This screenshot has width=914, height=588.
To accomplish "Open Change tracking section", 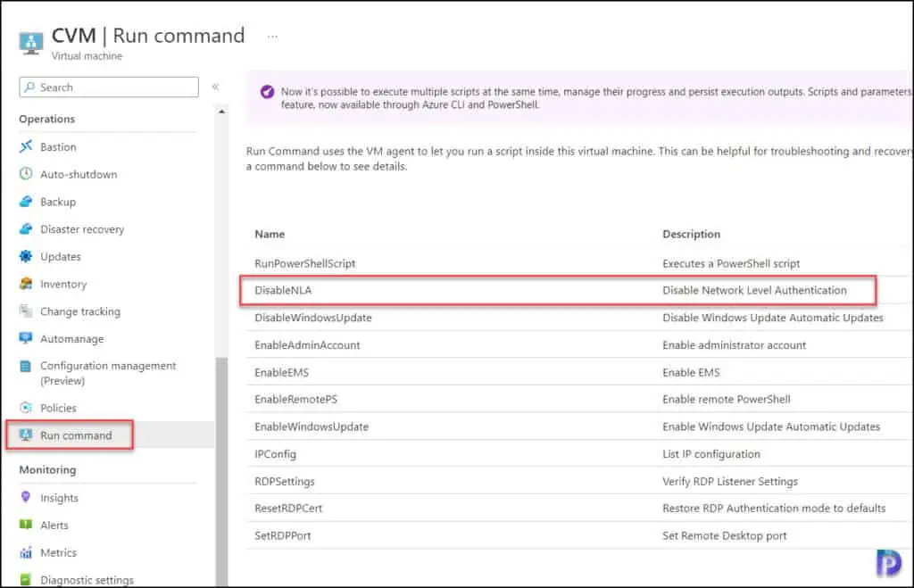I will [x=80, y=311].
